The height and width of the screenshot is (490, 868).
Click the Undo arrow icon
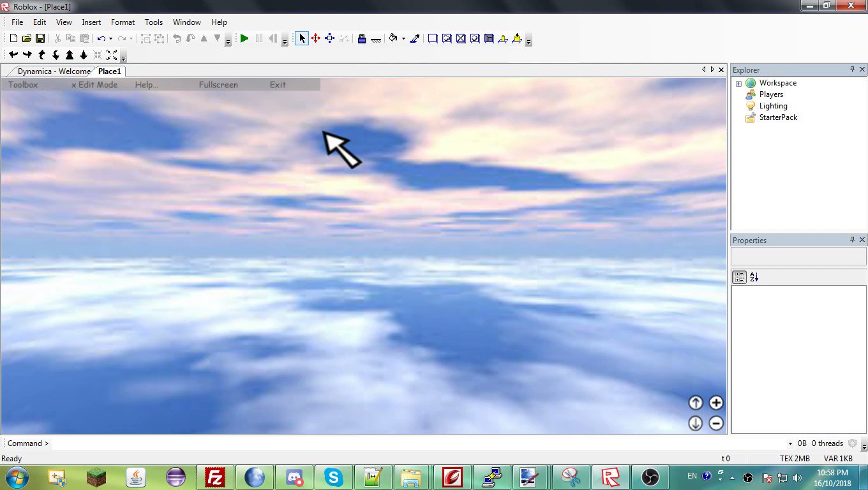[x=101, y=38]
